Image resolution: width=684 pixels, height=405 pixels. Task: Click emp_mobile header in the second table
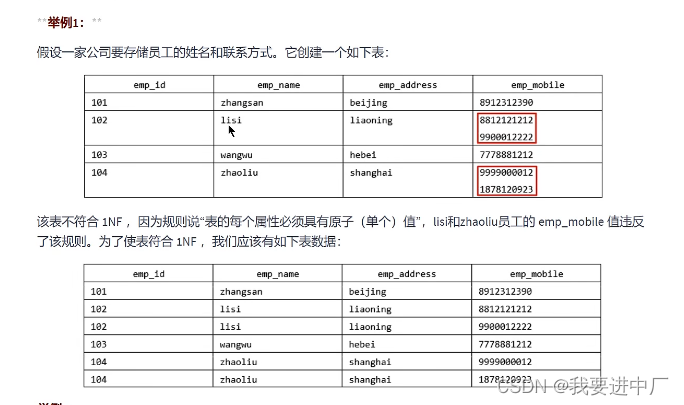[536, 274]
